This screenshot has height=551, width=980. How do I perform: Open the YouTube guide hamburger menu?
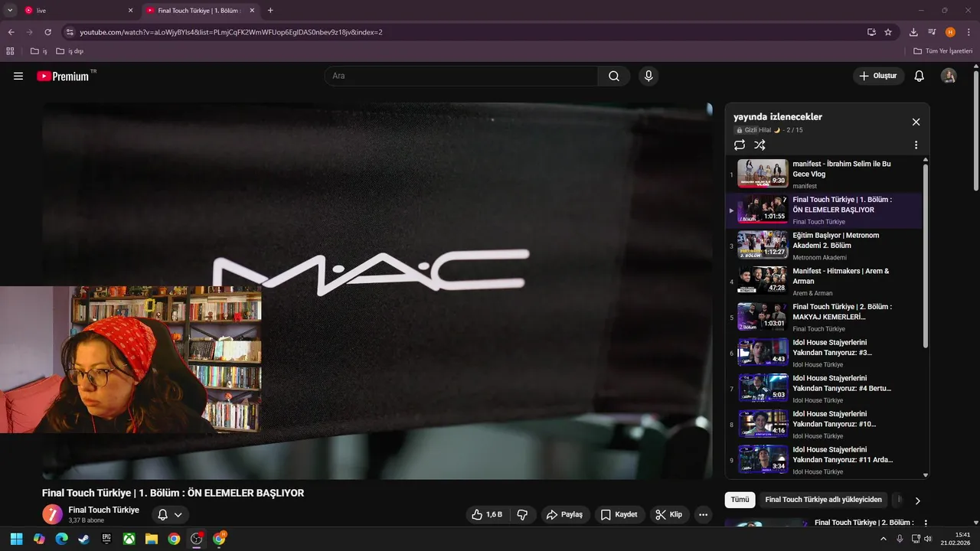click(x=18, y=76)
